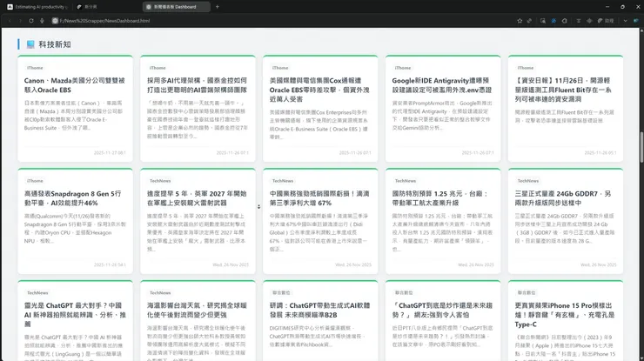
Task: Click the iThome tag on Snapdragon card
Action: tap(35, 181)
